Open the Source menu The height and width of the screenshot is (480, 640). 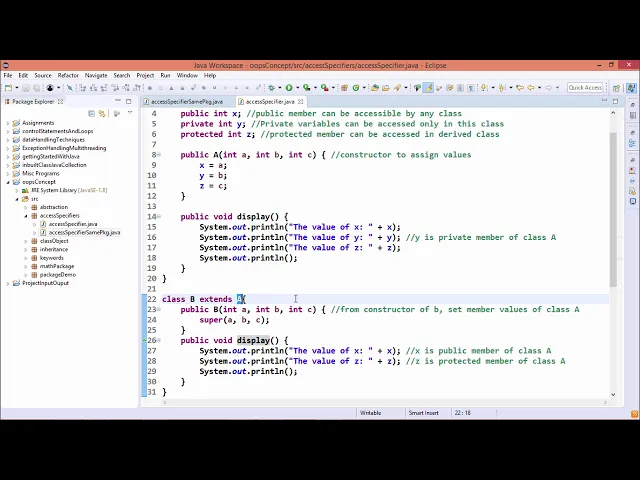tap(43, 76)
